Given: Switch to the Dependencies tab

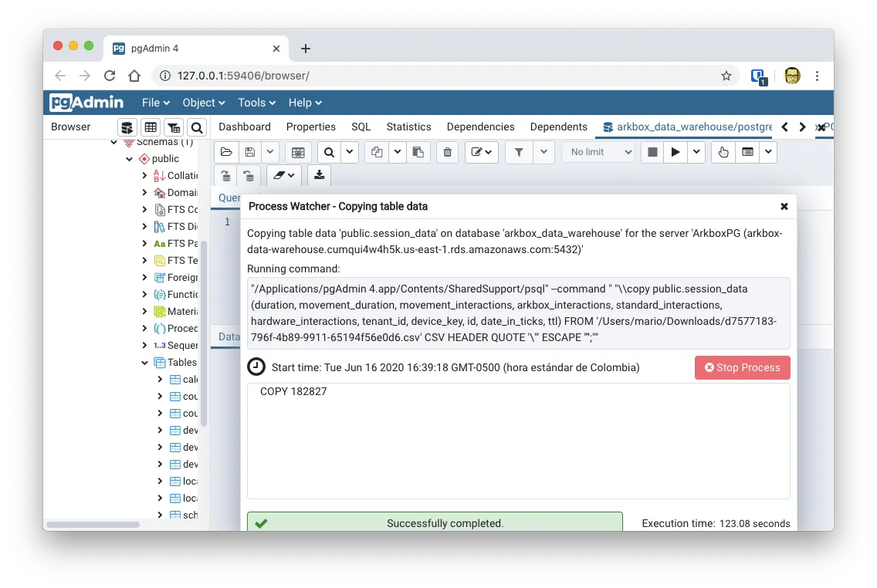Looking at the screenshot, I should pyautogui.click(x=480, y=127).
